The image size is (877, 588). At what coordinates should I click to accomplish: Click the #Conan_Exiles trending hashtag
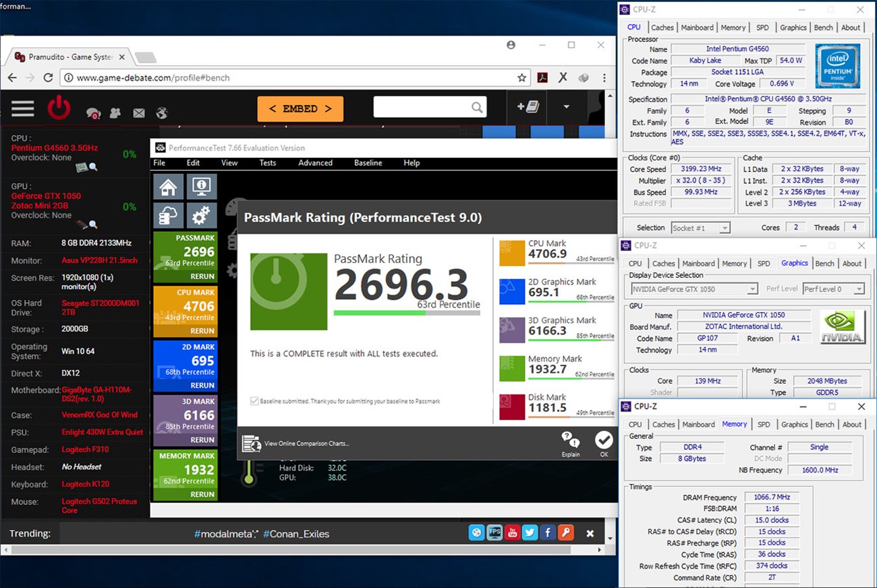point(295,533)
